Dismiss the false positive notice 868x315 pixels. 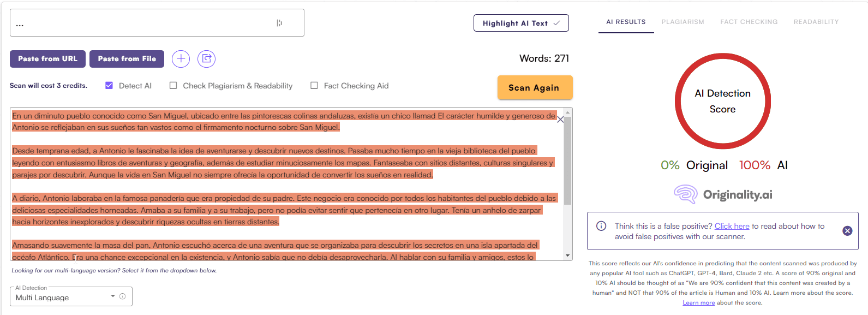click(x=847, y=231)
